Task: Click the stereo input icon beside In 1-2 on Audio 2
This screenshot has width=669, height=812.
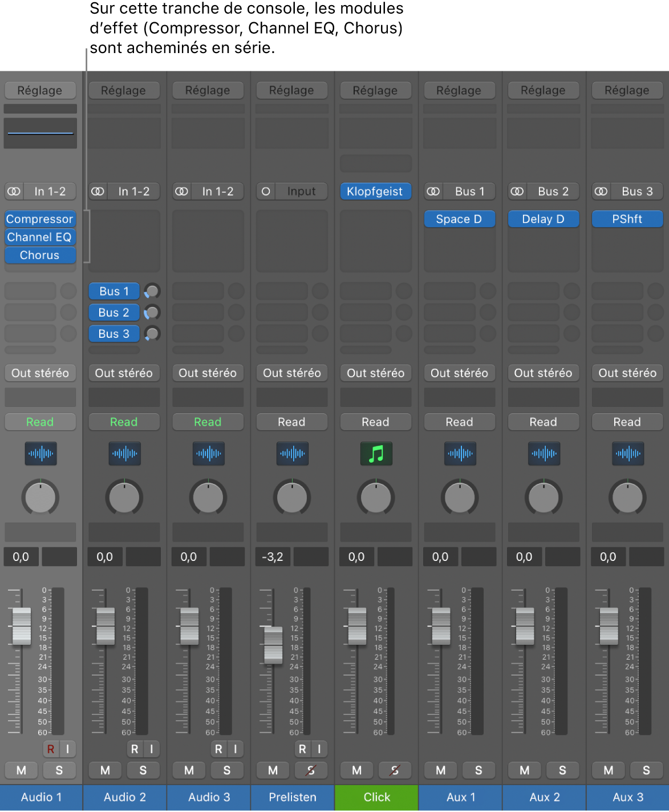Action: [x=98, y=191]
